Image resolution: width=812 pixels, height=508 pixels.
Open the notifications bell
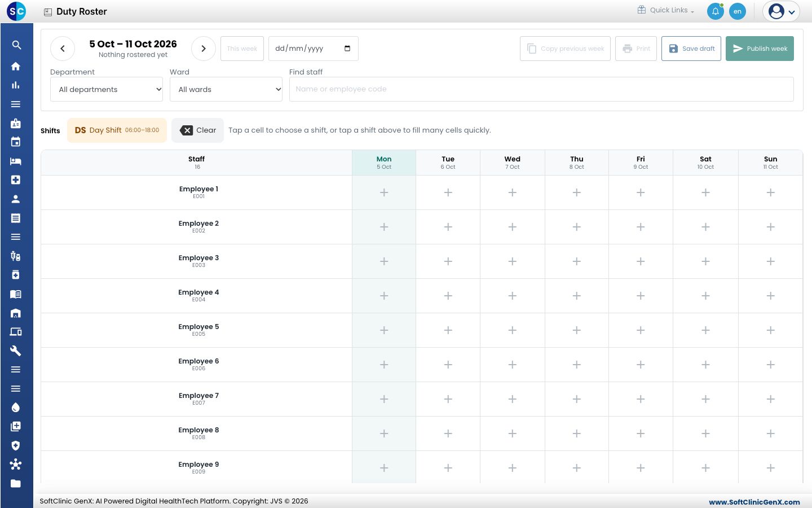[716, 11]
